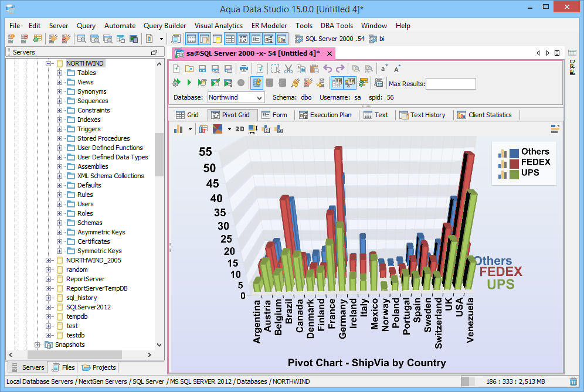
Task: Click the gray Stop execution icon
Action: (x=241, y=83)
